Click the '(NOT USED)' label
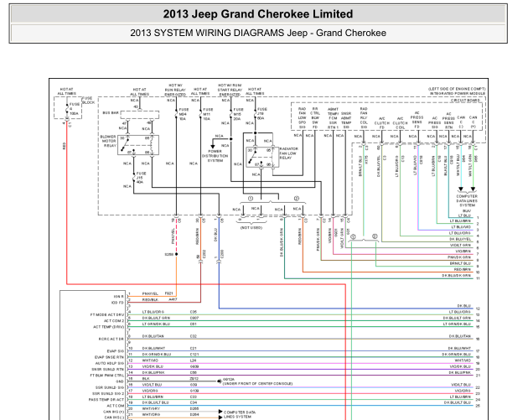The image size is (528, 420). [x=251, y=228]
